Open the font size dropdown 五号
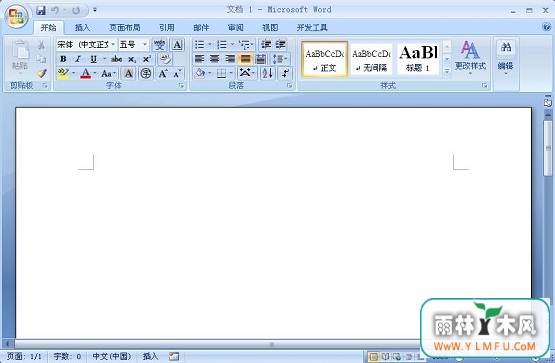555x363 pixels. tap(144, 45)
